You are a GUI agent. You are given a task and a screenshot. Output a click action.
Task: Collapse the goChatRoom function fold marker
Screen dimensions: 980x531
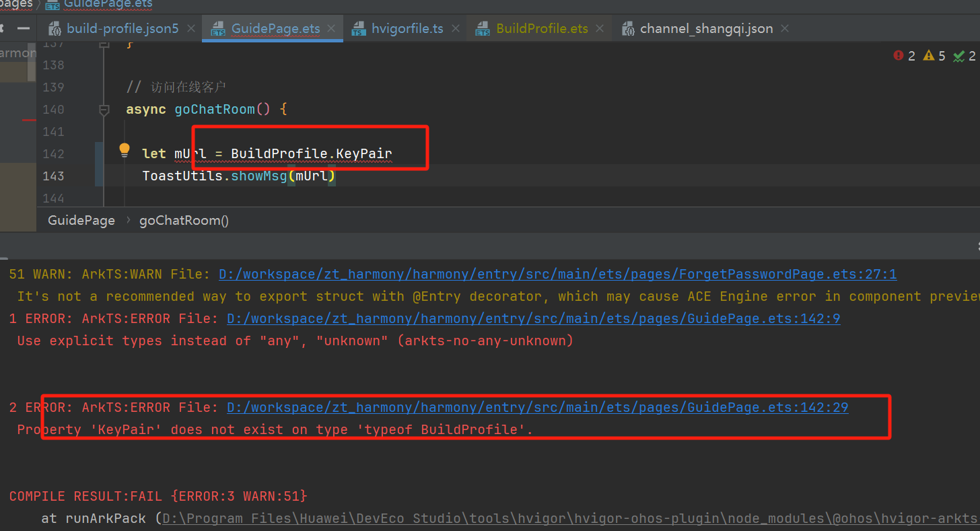pos(104,110)
